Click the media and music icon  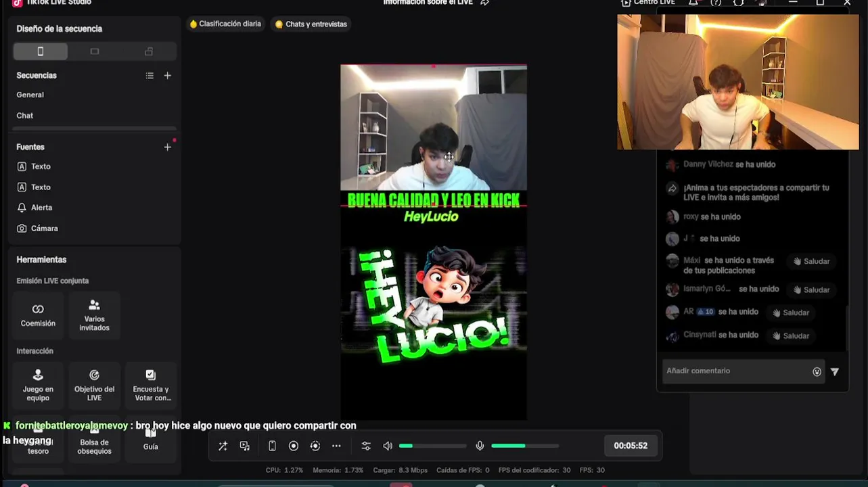coord(245,446)
